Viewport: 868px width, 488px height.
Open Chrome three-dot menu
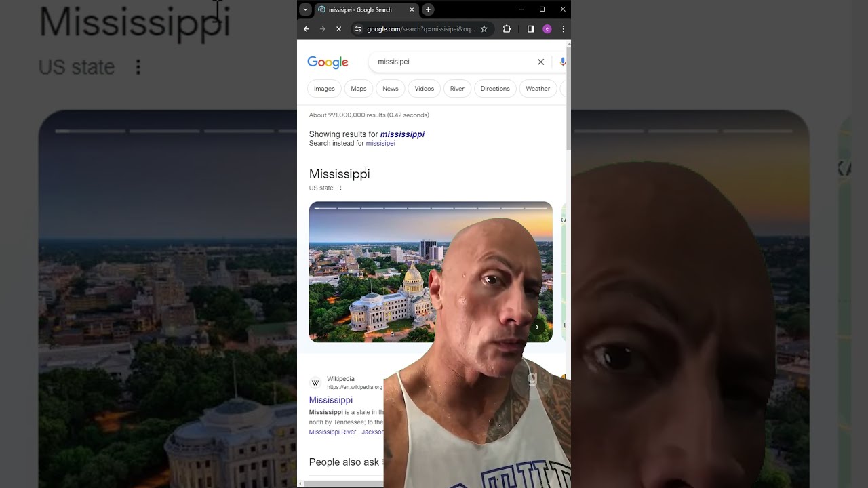563,29
